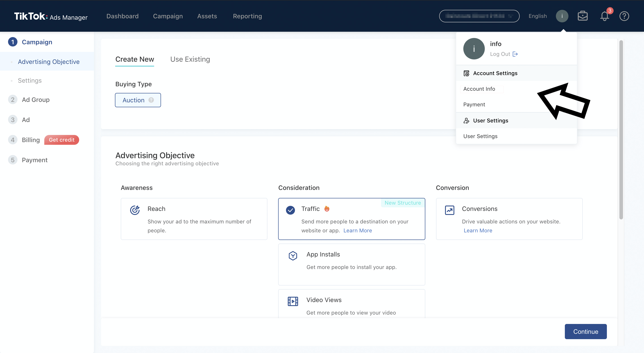Click the App Installs box icon
Screen dimensions: 644x353
pyautogui.click(x=293, y=256)
